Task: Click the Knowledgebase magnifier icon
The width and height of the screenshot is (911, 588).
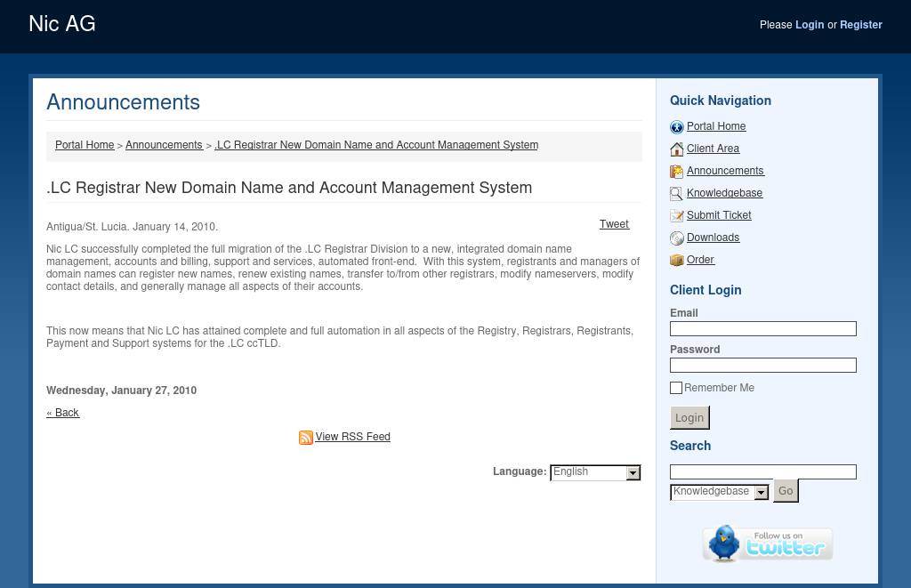Action: pyautogui.click(x=676, y=194)
